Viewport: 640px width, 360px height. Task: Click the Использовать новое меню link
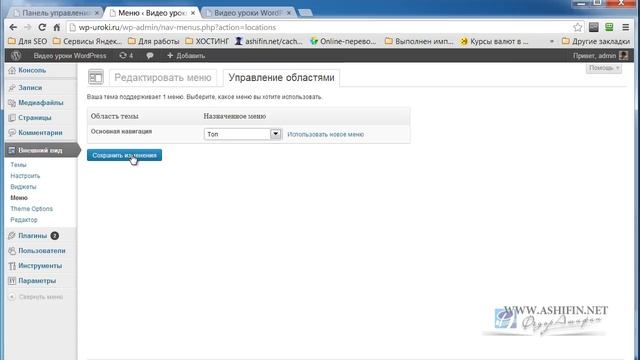(x=325, y=134)
